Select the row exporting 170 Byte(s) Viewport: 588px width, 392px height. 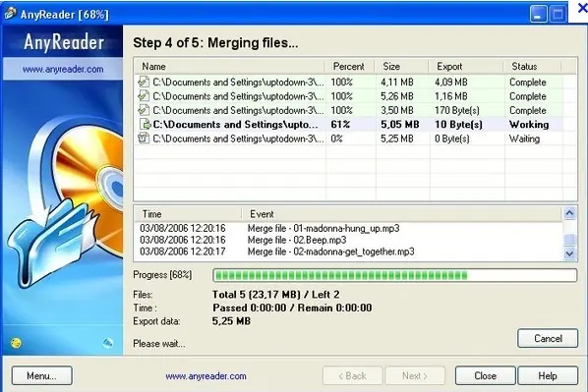click(349, 110)
